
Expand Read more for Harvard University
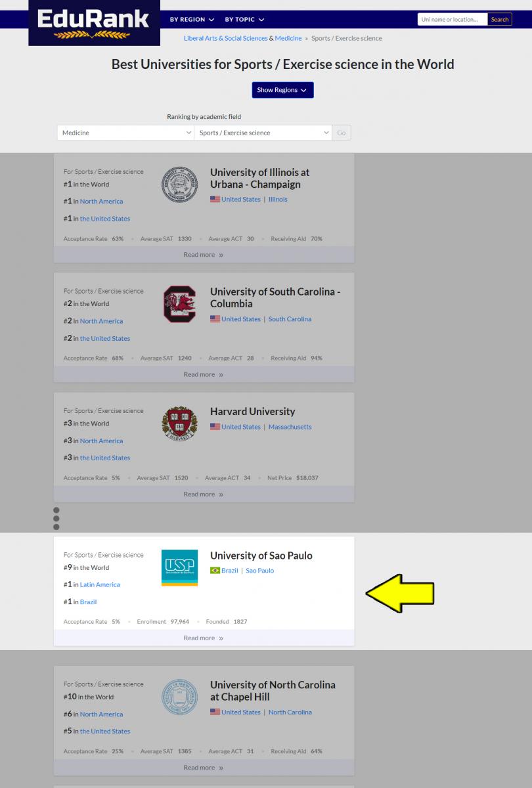point(204,494)
